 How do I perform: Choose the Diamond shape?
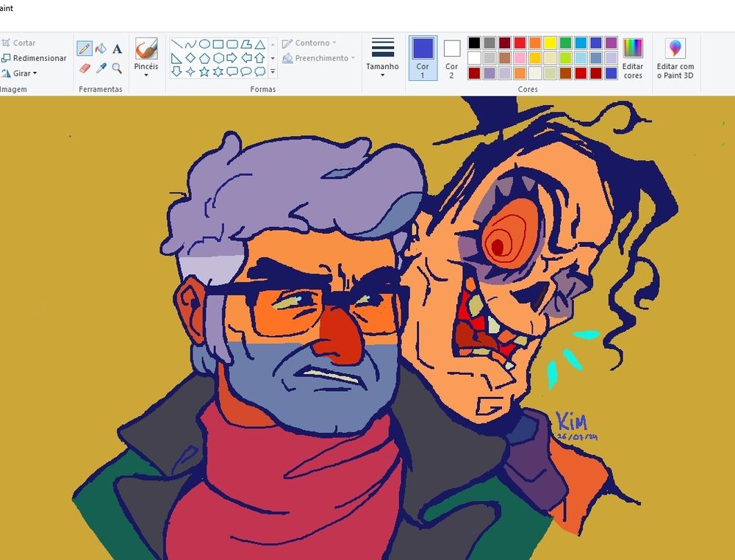point(190,58)
